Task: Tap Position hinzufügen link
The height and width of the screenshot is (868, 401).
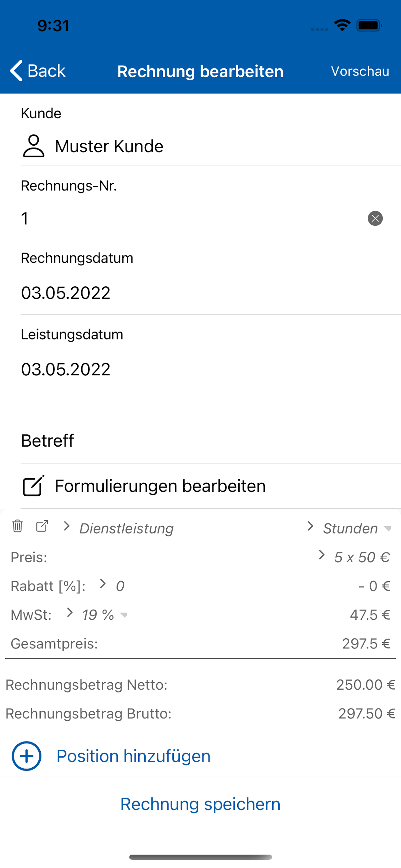Action: pyautogui.click(x=133, y=756)
